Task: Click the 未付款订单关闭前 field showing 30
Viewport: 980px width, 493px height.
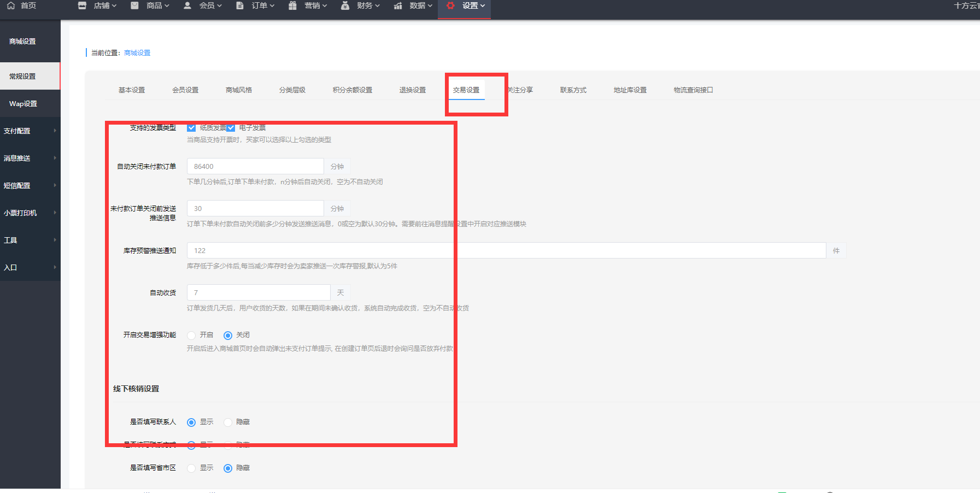Action: (255, 208)
